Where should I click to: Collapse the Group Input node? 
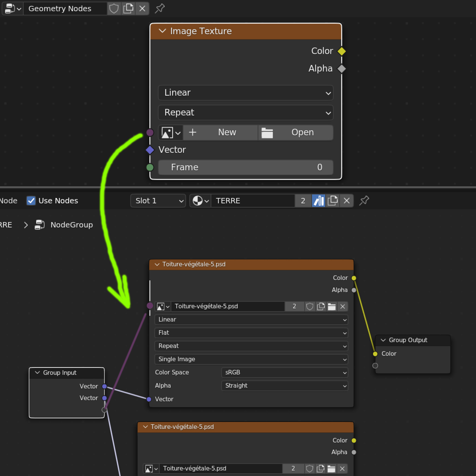coord(38,373)
